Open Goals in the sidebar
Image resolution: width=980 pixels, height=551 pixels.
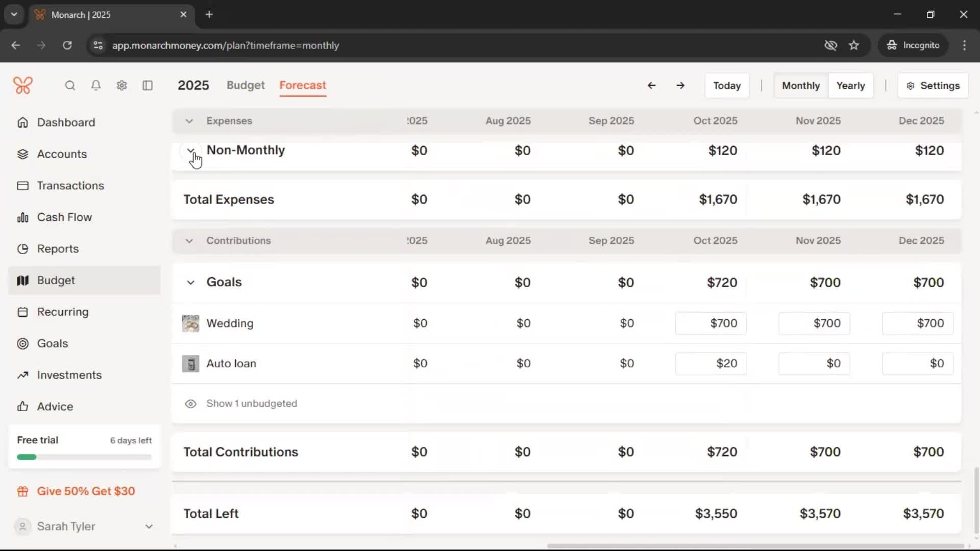[52, 343]
